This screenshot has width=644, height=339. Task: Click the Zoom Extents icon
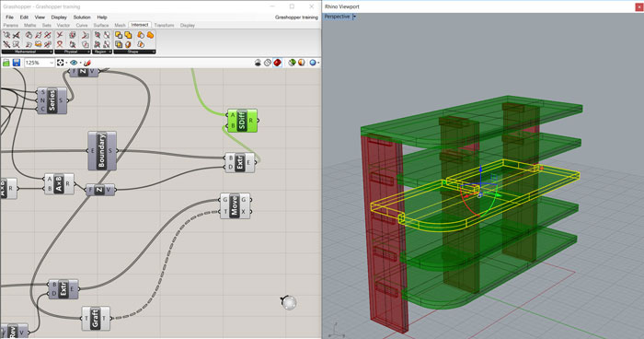click(61, 63)
